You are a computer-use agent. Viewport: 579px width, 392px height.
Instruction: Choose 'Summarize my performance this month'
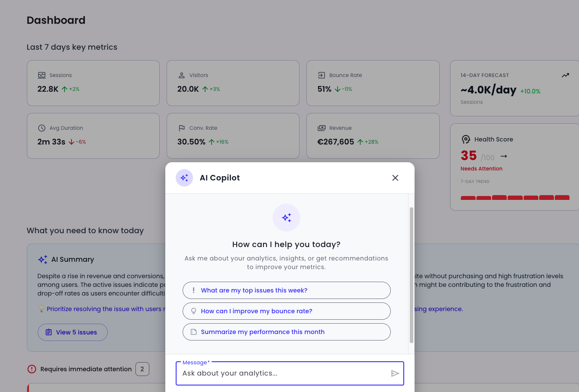pyautogui.click(x=286, y=332)
